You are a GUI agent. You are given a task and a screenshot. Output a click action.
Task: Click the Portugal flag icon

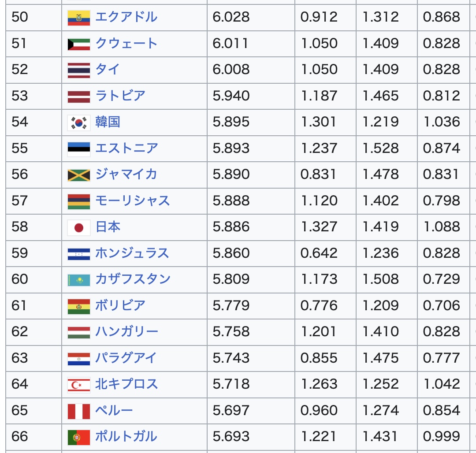[79, 437]
